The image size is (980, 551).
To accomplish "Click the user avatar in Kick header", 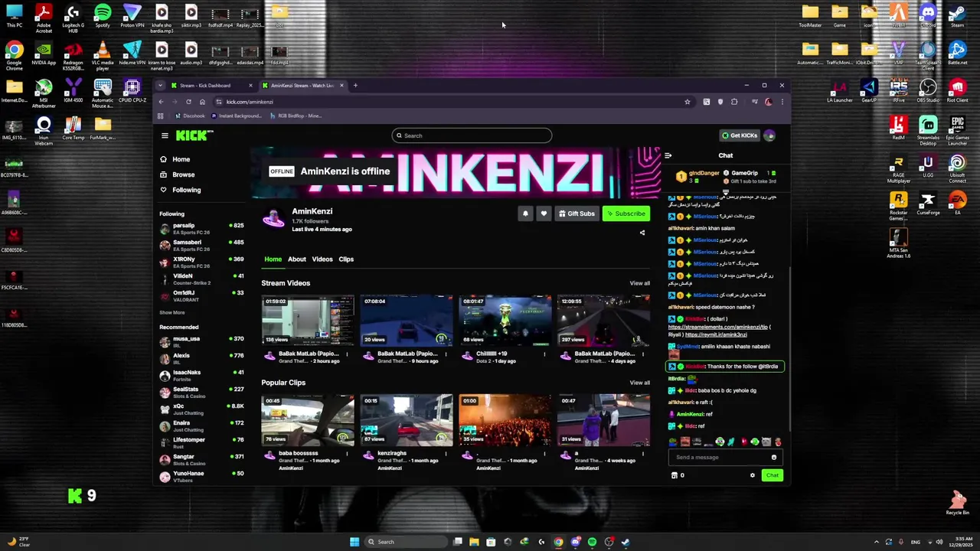I will click(x=769, y=135).
